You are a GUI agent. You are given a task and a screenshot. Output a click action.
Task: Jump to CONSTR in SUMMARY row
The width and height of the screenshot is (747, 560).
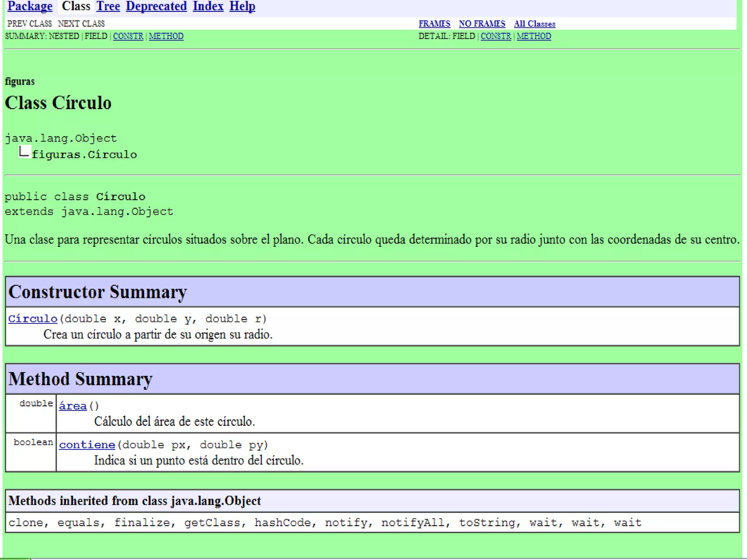coord(128,36)
